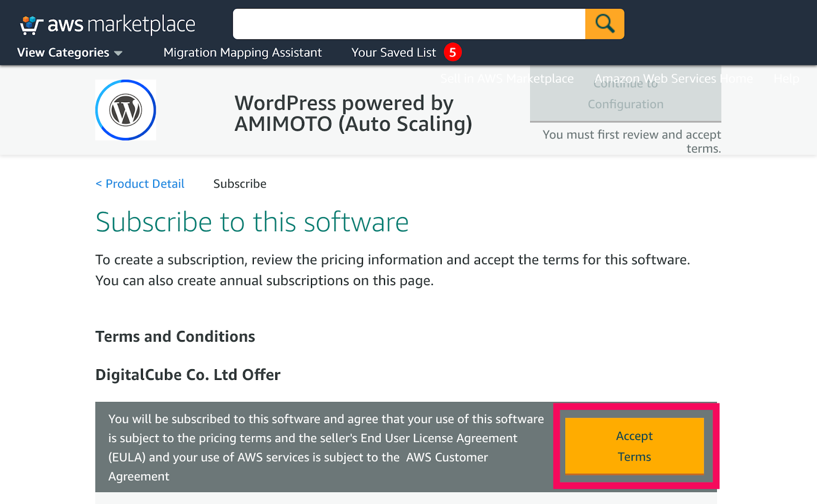Viewport: 817px width, 504px height.
Task: Click the AWS Marketplace cart logo
Action: pyautogui.click(x=108, y=25)
